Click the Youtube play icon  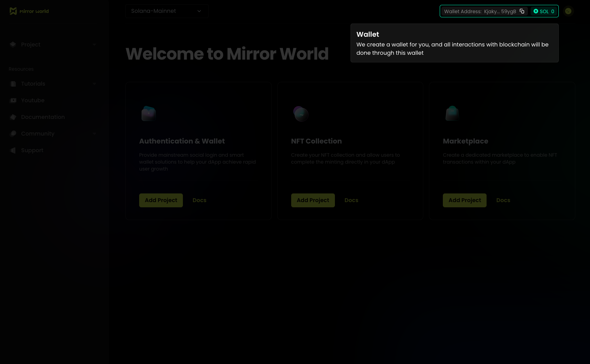(x=13, y=100)
